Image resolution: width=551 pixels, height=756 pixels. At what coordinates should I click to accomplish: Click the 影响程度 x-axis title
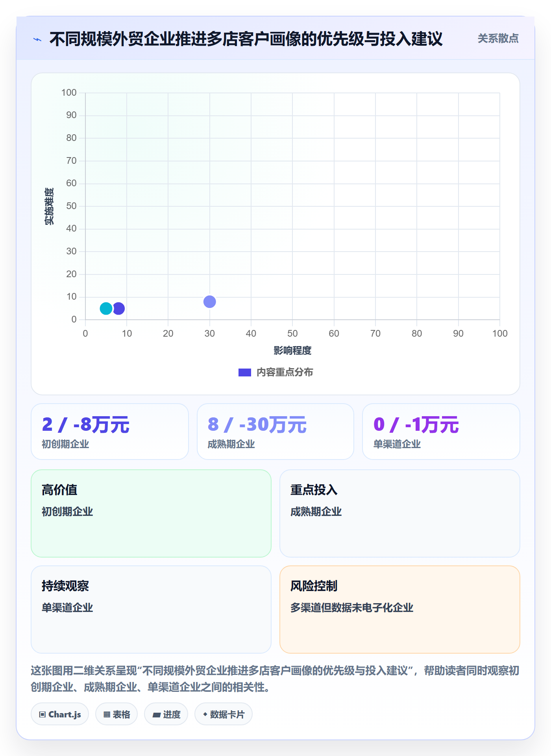pyautogui.click(x=292, y=350)
